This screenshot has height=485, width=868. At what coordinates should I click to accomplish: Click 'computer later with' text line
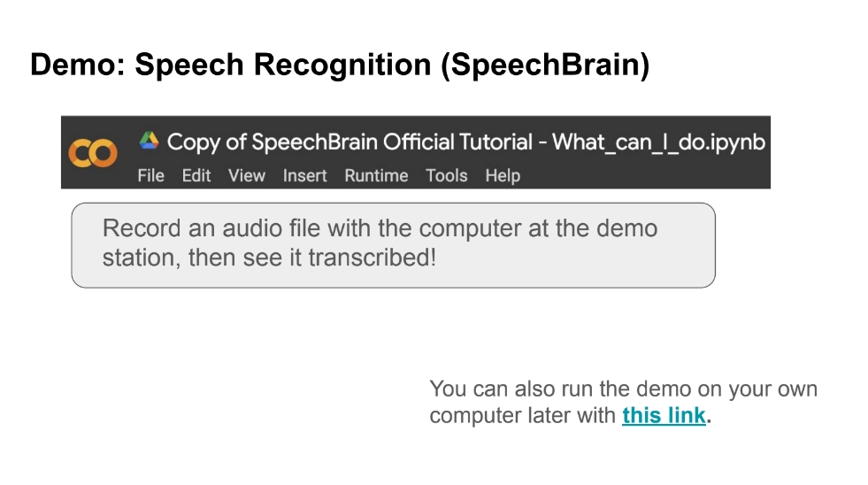pyautogui.click(x=523, y=415)
